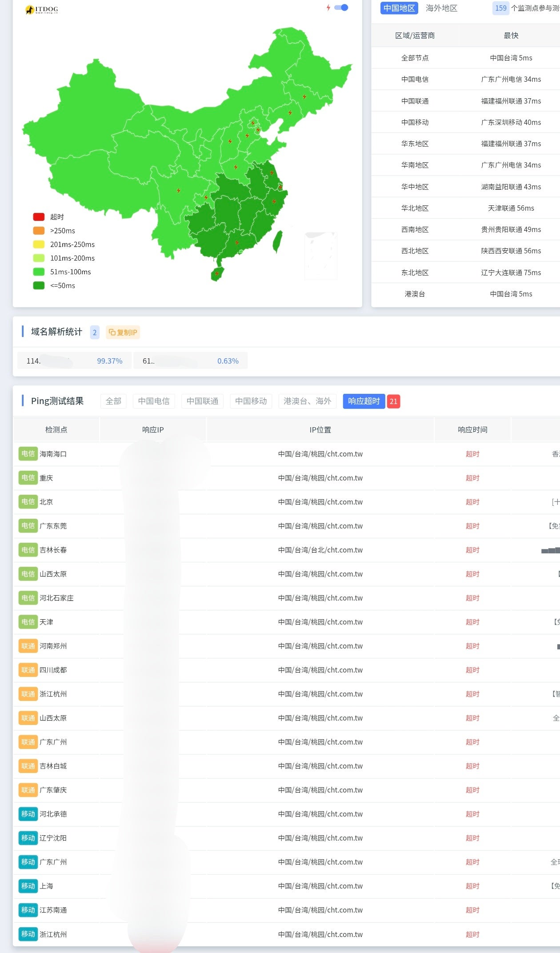Viewport: 560px width, 953px height.
Task: Click the 中国/台湾/台北/cht.com.tw location cell
Action: pyautogui.click(x=320, y=550)
